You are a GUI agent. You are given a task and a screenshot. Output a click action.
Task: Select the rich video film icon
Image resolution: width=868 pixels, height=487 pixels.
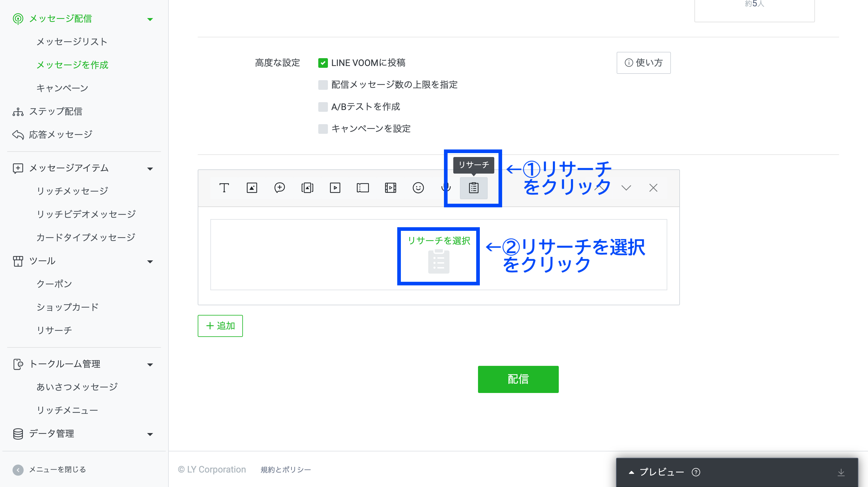click(390, 188)
